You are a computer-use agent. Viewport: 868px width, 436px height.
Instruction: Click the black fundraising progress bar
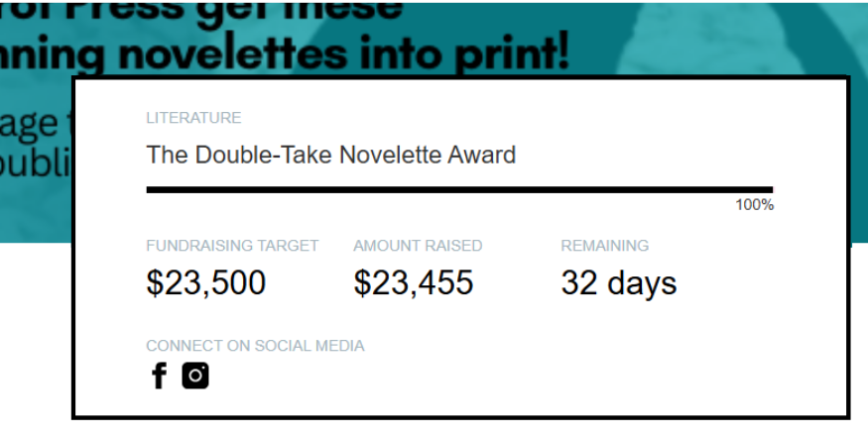pyautogui.click(x=459, y=190)
